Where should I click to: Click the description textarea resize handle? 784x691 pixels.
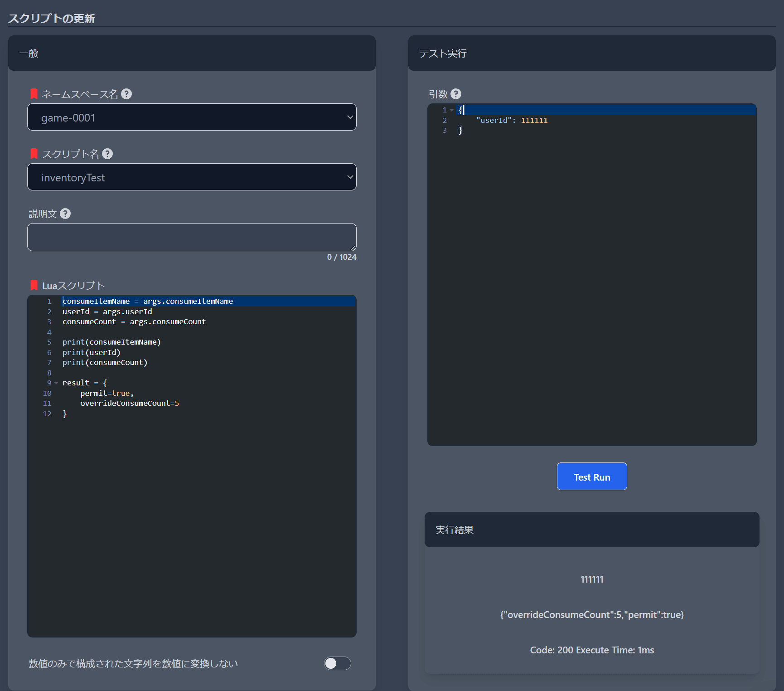pos(353,248)
